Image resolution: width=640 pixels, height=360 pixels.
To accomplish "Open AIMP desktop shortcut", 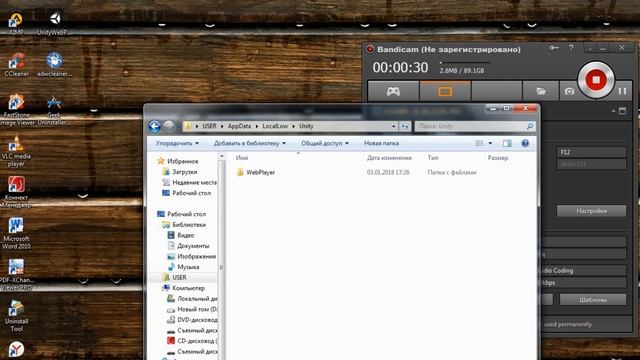I will coord(16,23).
